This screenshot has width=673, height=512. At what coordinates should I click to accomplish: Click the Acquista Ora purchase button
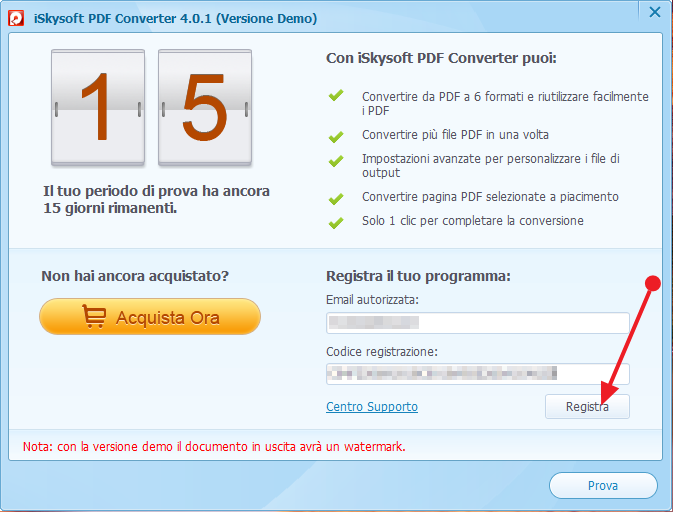(x=150, y=317)
